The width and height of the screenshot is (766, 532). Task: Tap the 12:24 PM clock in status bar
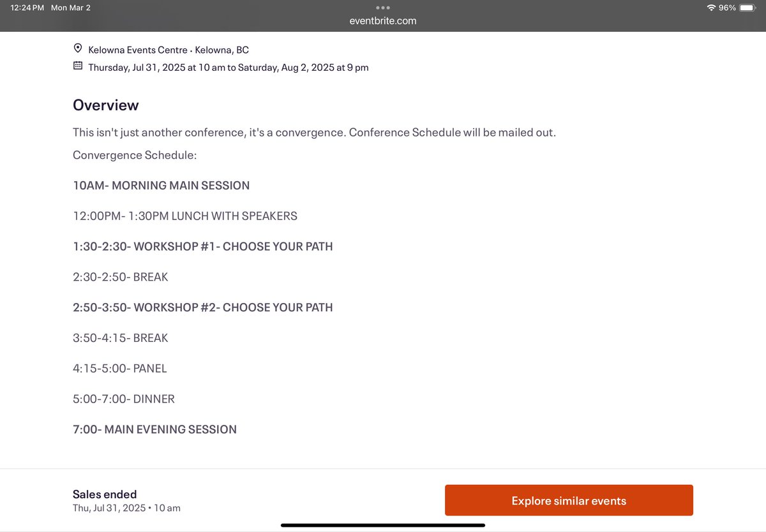tap(27, 8)
